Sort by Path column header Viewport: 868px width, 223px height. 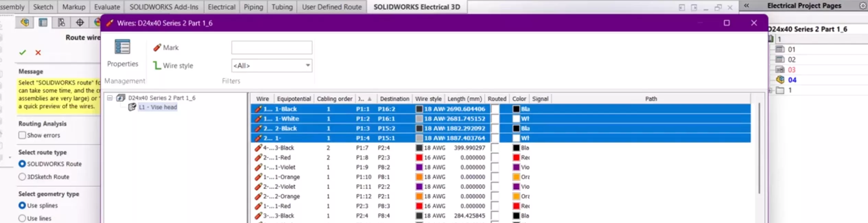(x=651, y=99)
